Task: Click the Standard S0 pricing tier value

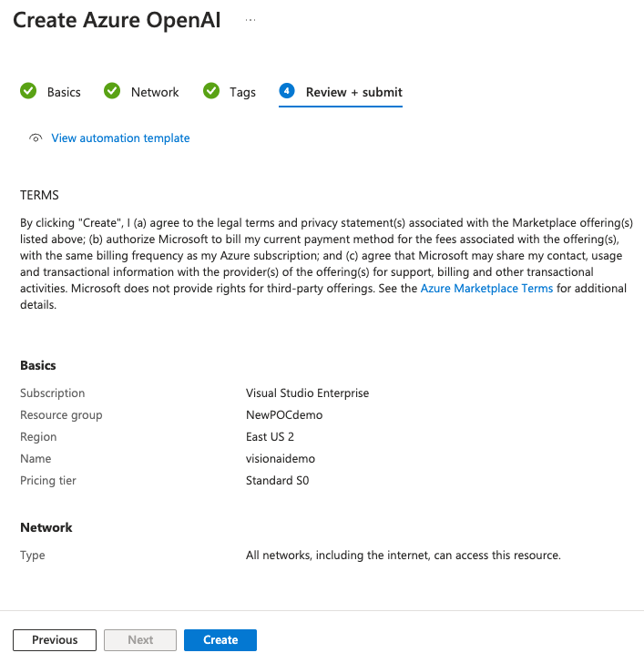Action: 277,481
